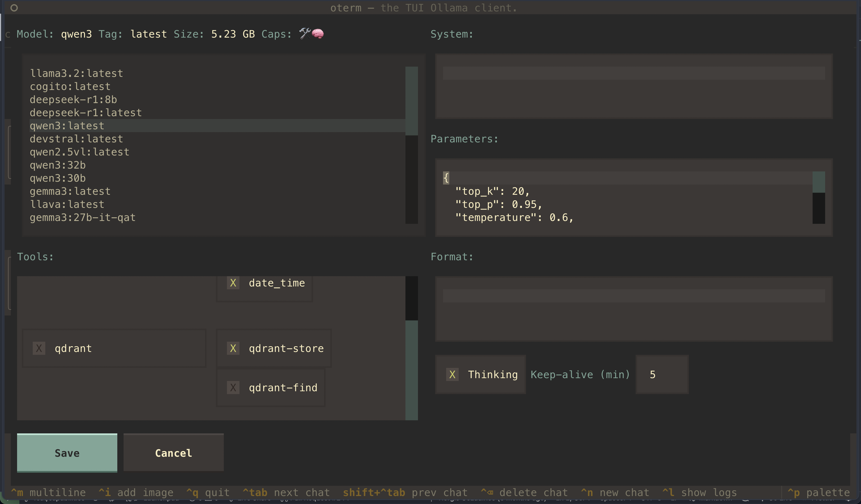This screenshot has height=504, width=861.
Task: Click the Cancel button
Action: 173,453
